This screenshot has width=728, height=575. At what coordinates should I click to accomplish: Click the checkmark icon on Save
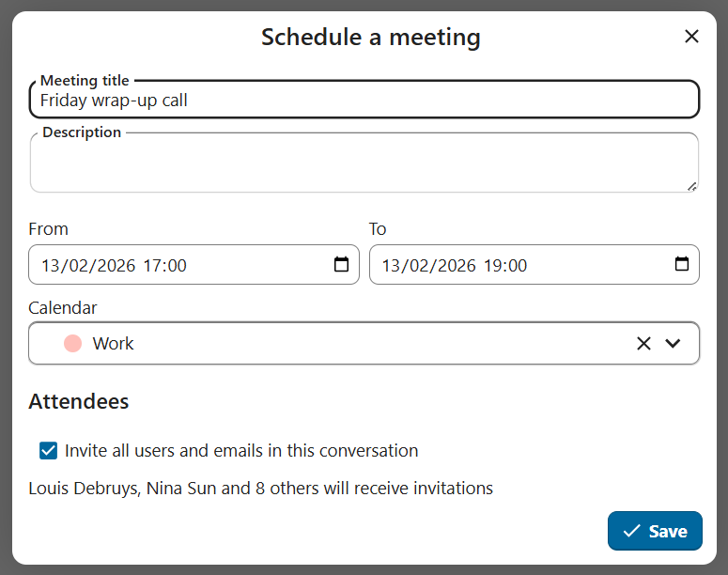click(x=632, y=531)
